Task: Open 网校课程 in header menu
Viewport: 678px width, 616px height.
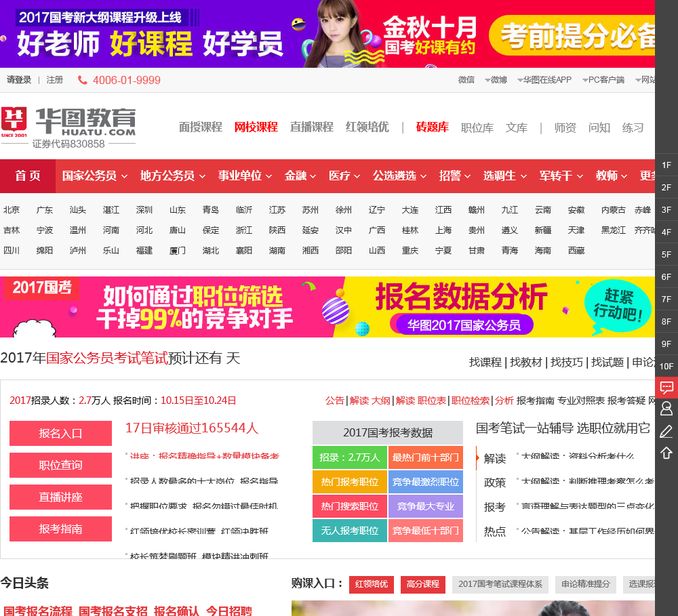Action: [x=256, y=127]
